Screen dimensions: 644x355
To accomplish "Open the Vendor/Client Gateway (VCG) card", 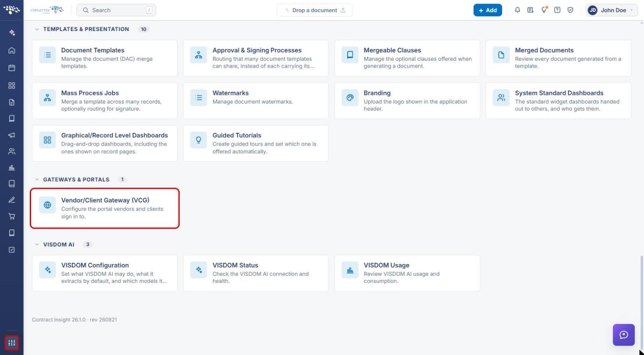I will (x=105, y=208).
